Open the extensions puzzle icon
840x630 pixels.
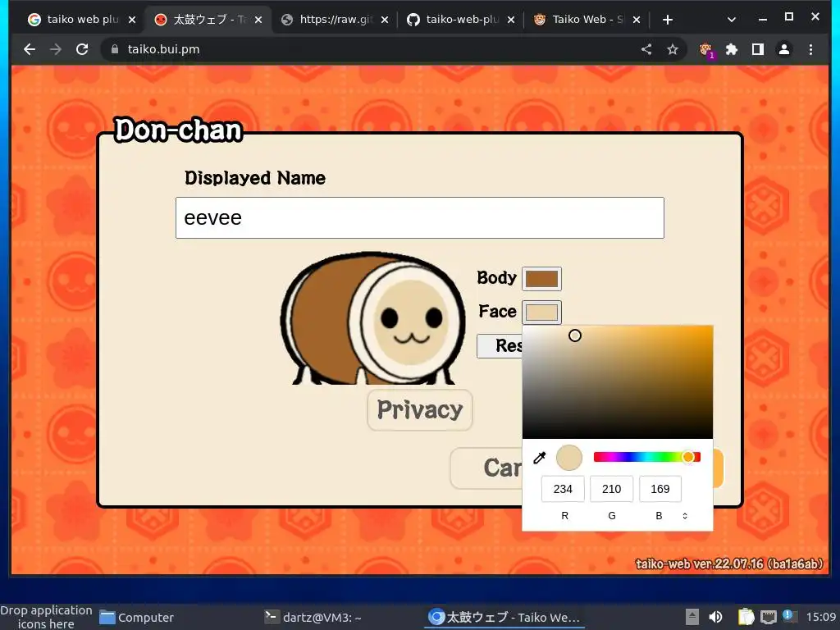(731, 49)
